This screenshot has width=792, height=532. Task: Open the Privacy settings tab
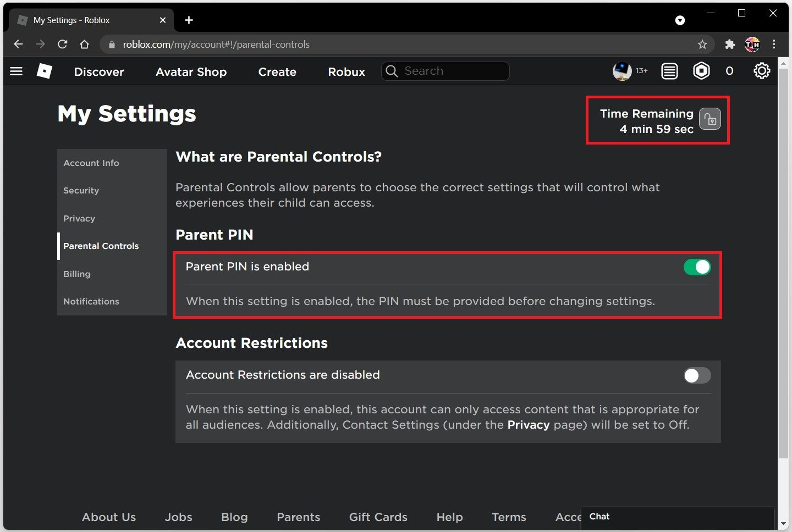click(79, 219)
